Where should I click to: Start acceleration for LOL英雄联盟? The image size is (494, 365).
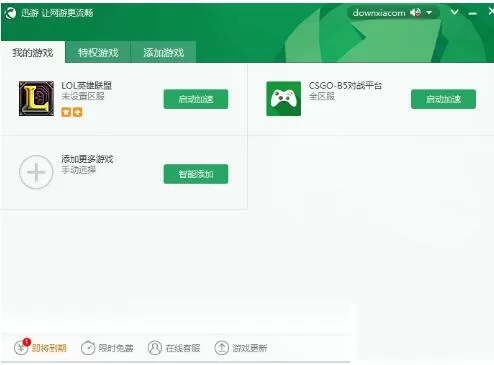click(196, 99)
